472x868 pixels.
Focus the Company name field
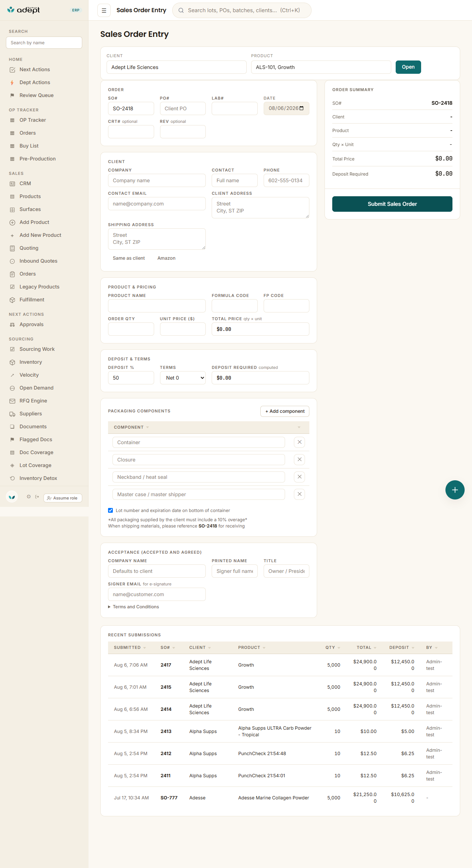pyautogui.click(x=157, y=180)
